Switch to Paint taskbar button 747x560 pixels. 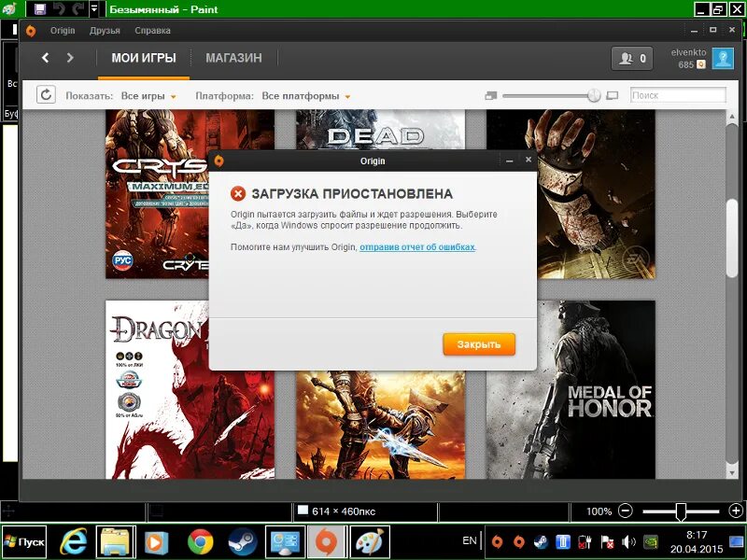click(x=369, y=542)
